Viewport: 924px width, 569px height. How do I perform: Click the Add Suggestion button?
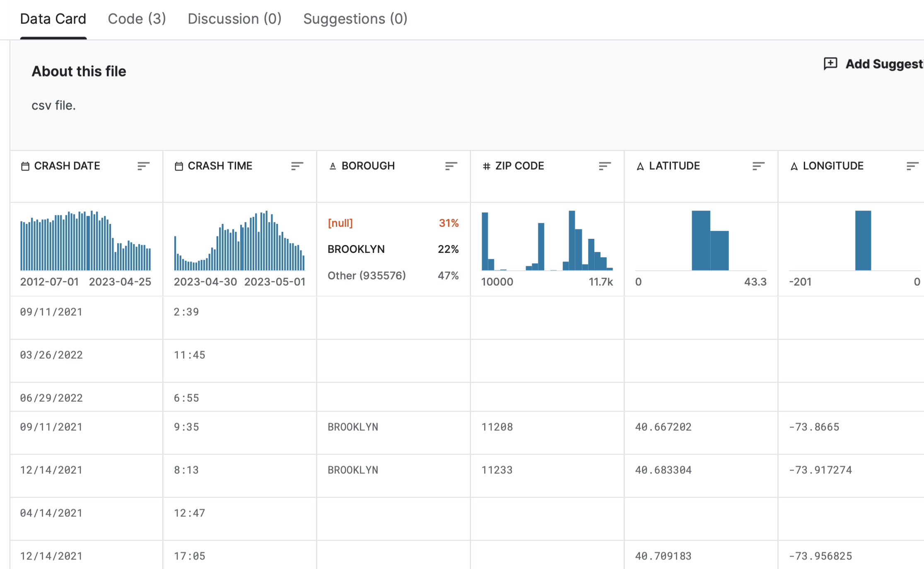tap(873, 64)
